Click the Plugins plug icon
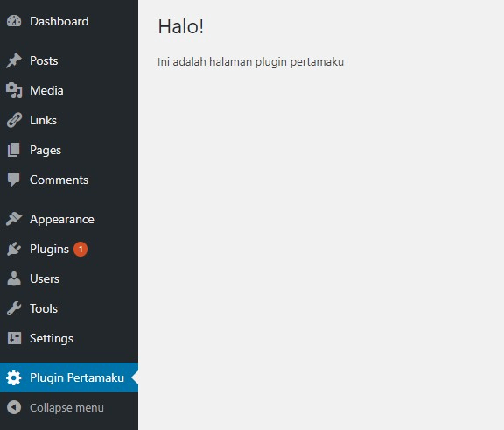Viewport: 504px width, 430px height. 14,249
